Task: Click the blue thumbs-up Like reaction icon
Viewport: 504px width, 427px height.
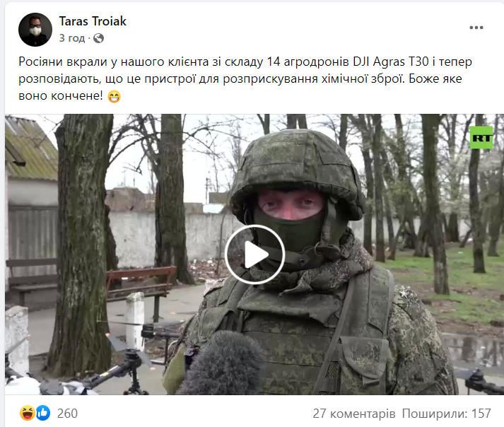Action: coord(43,413)
